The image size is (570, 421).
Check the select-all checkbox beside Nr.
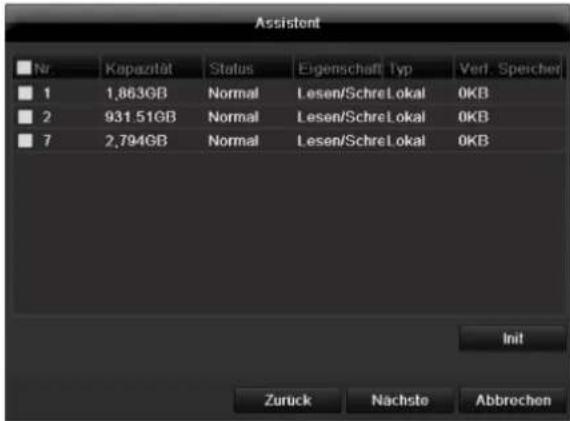click(24, 67)
